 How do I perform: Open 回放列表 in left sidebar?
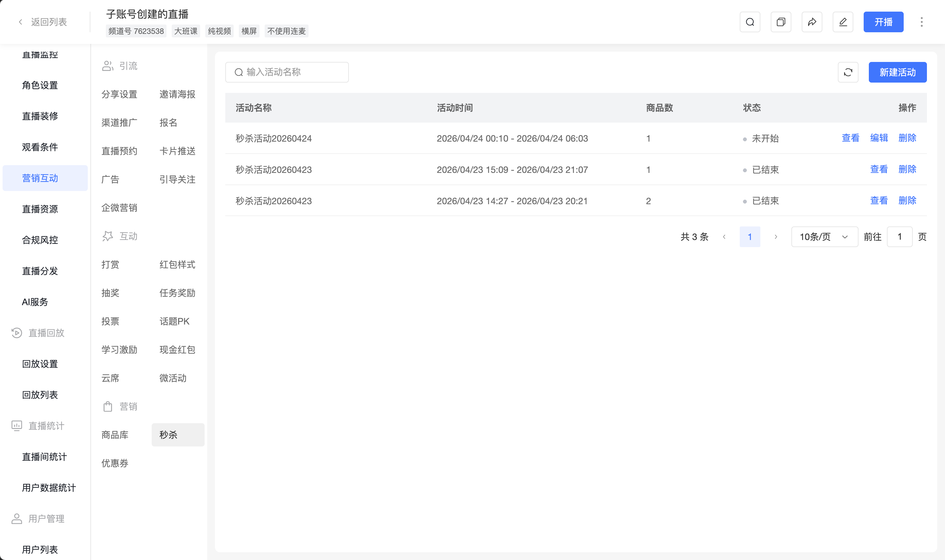click(x=40, y=395)
